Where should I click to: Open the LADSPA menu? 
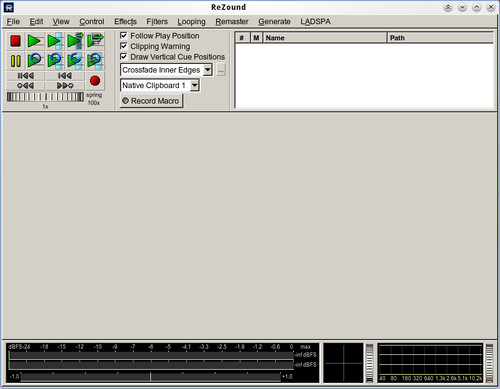[x=315, y=22]
